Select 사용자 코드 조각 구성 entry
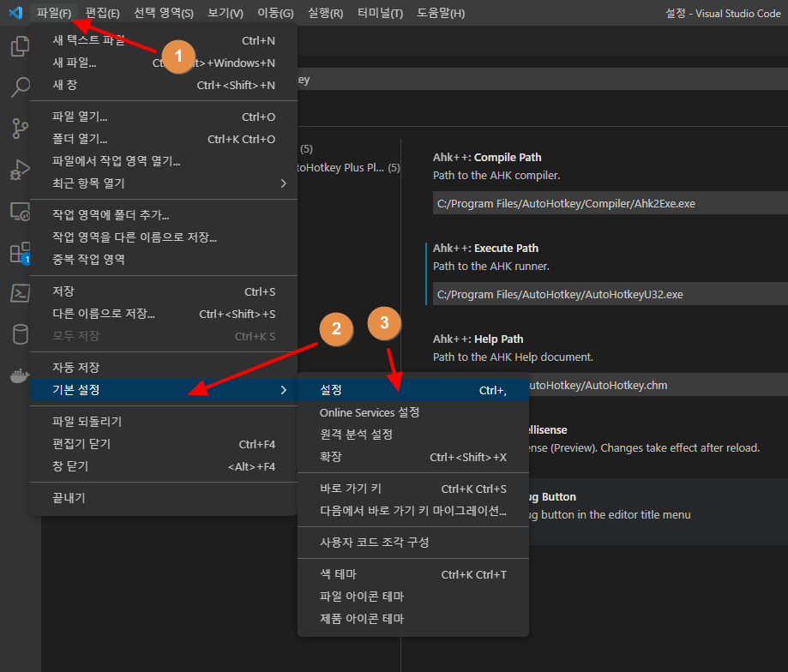The image size is (788, 672). tap(413, 543)
